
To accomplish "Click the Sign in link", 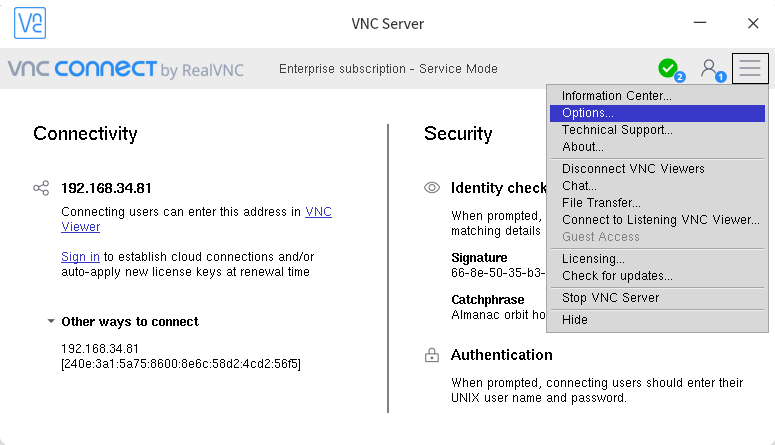I will pyautogui.click(x=80, y=257).
